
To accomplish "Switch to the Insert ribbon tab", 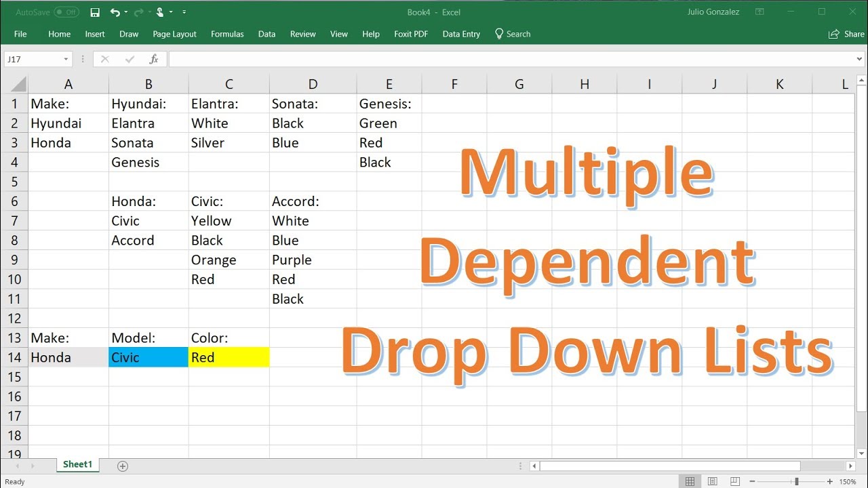I will [x=95, y=34].
